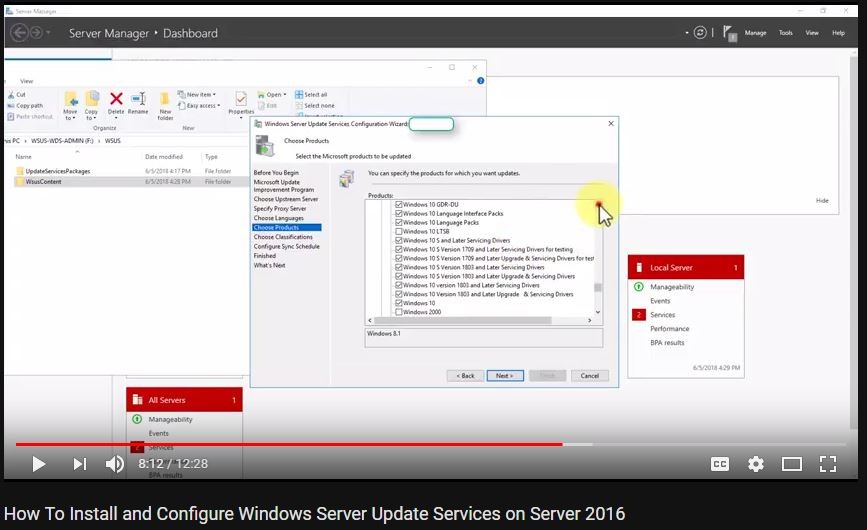
Task: Open the Manage menu in Server Manager
Action: [755, 33]
